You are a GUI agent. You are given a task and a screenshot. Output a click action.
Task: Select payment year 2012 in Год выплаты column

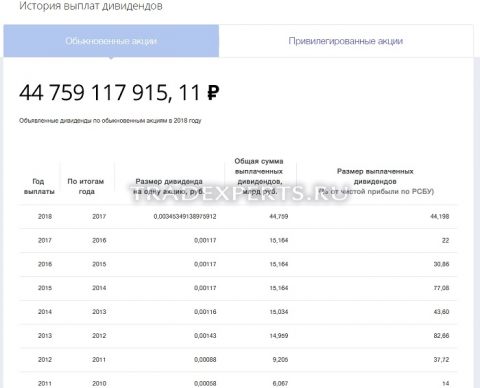click(45, 360)
